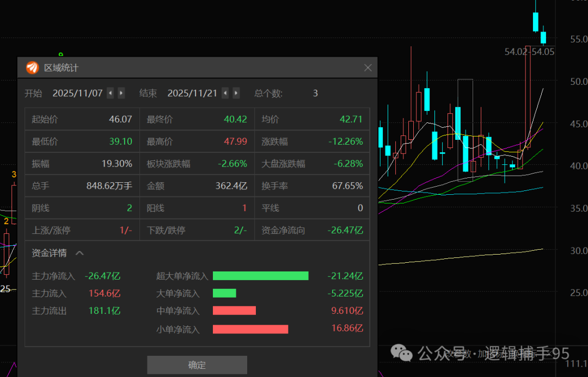Click the 超大单净流入 green bar
The height and width of the screenshot is (377, 588).
[x=261, y=276]
